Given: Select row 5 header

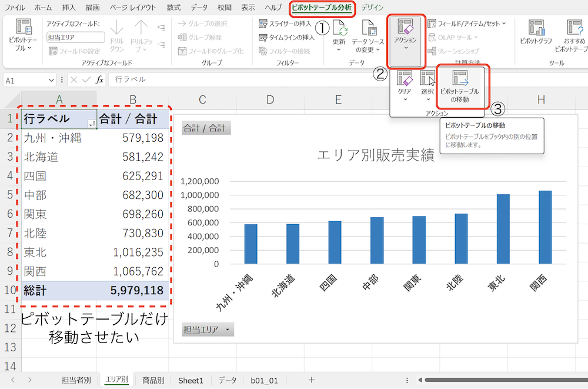Looking at the screenshot, I should pos(11,195).
